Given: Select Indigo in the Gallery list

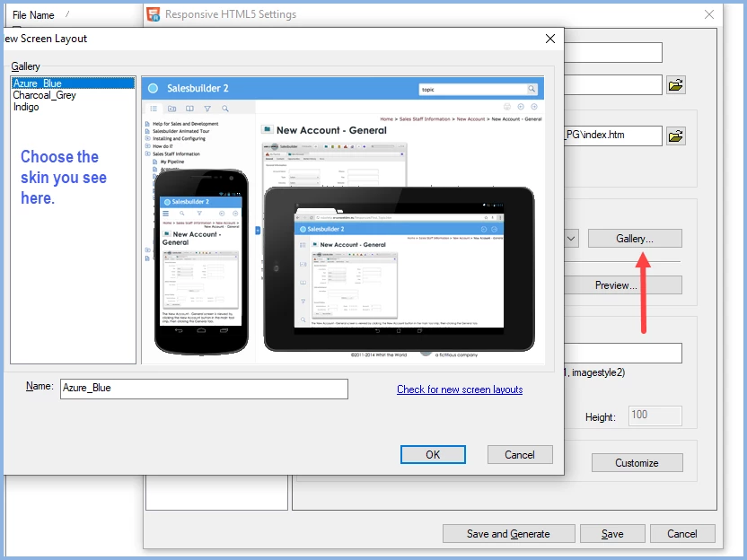Looking at the screenshot, I should (x=26, y=107).
